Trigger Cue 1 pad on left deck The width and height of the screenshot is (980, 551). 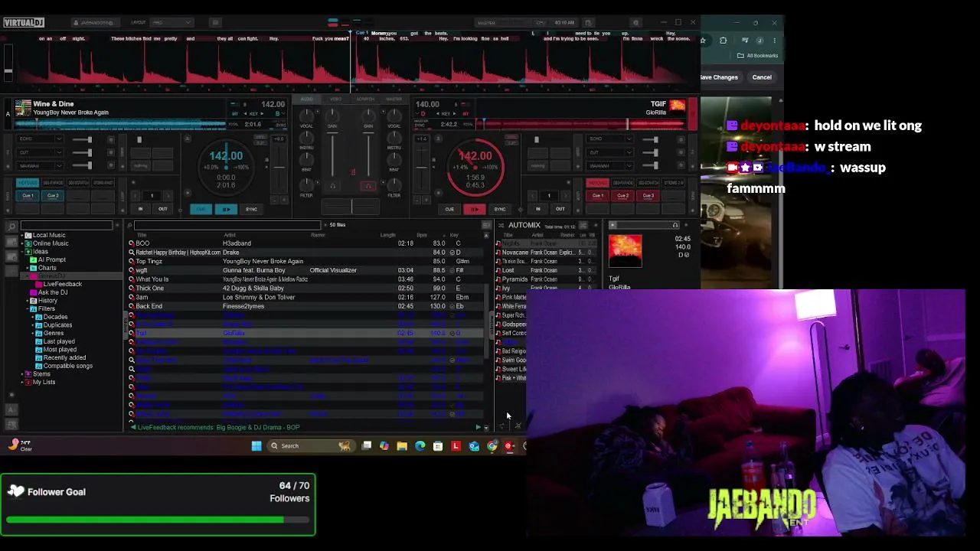pos(28,195)
